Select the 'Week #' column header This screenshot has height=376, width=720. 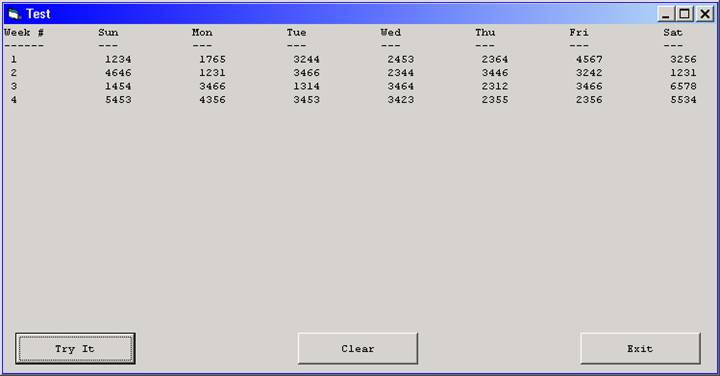pyautogui.click(x=24, y=33)
